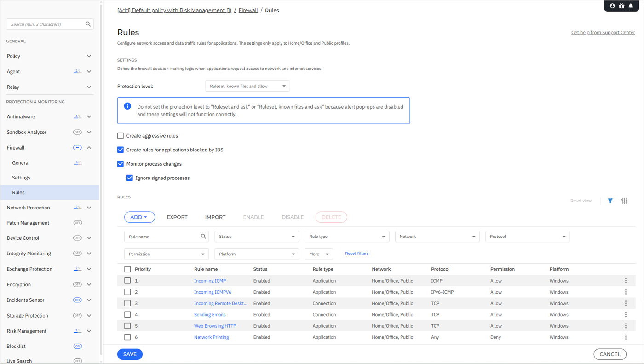Click Reset filters link
644x364 pixels.
356,254
